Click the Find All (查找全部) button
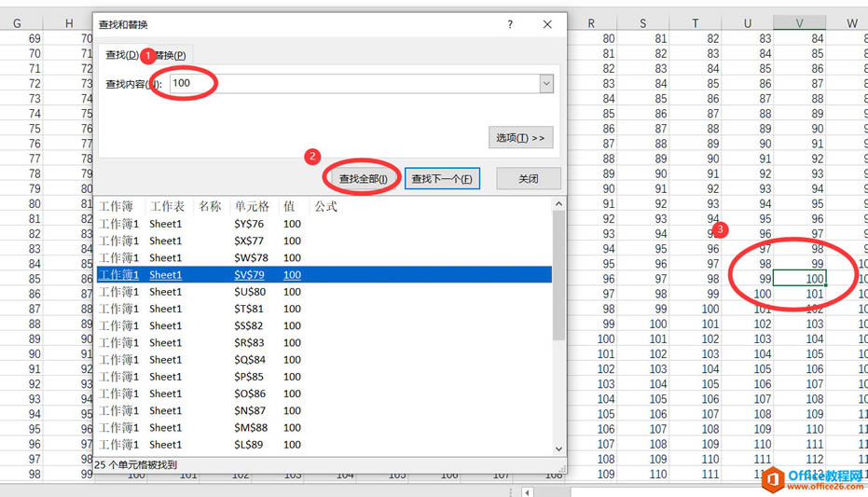Image resolution: width=868 pixels, height=497 pixels. point(362,178)
